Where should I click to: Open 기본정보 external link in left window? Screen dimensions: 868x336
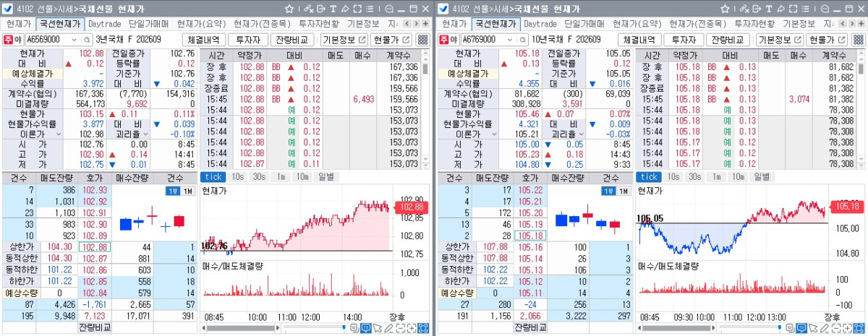tap(343, 40)
